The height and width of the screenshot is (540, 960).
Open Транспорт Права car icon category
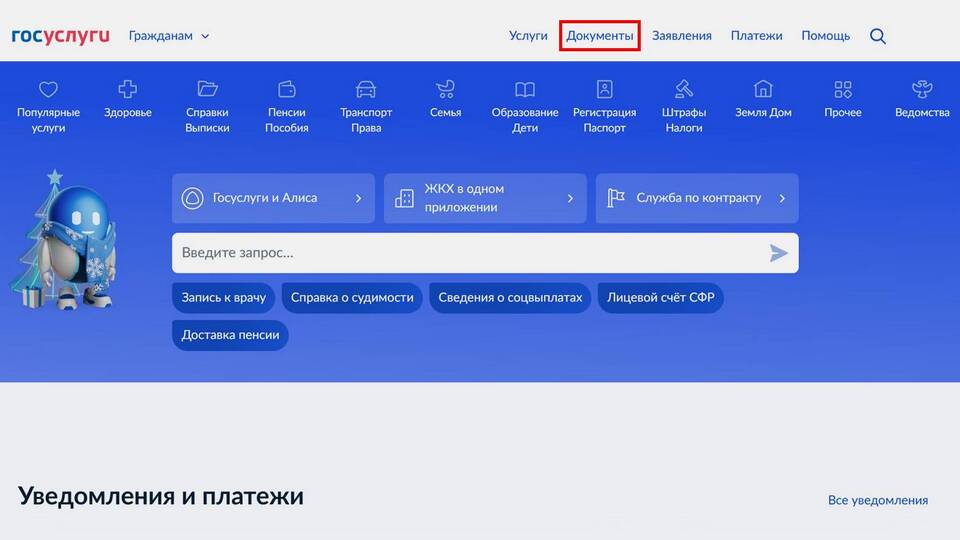366,90
